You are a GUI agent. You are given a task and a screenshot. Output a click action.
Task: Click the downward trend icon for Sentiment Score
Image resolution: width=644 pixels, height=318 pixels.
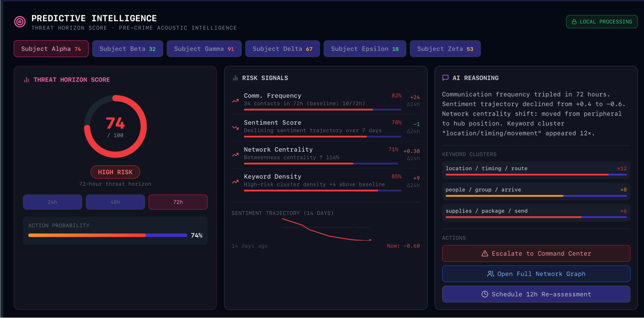[x=235, y=128]
